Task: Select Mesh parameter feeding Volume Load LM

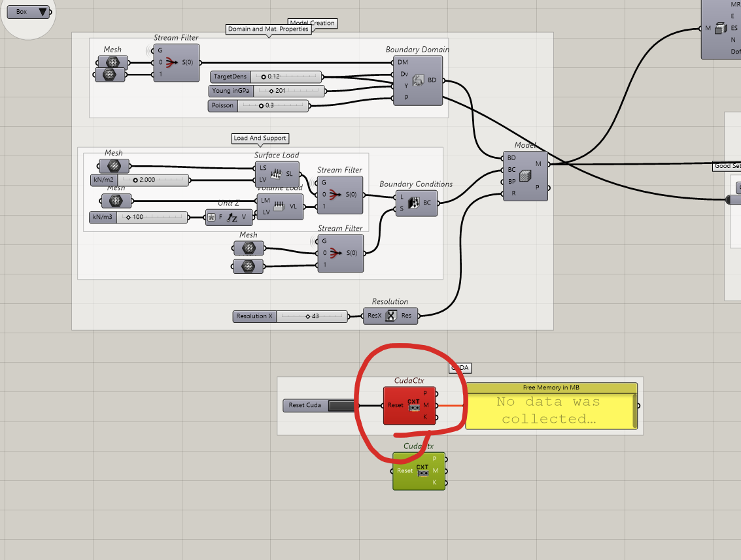Action: 116,201
